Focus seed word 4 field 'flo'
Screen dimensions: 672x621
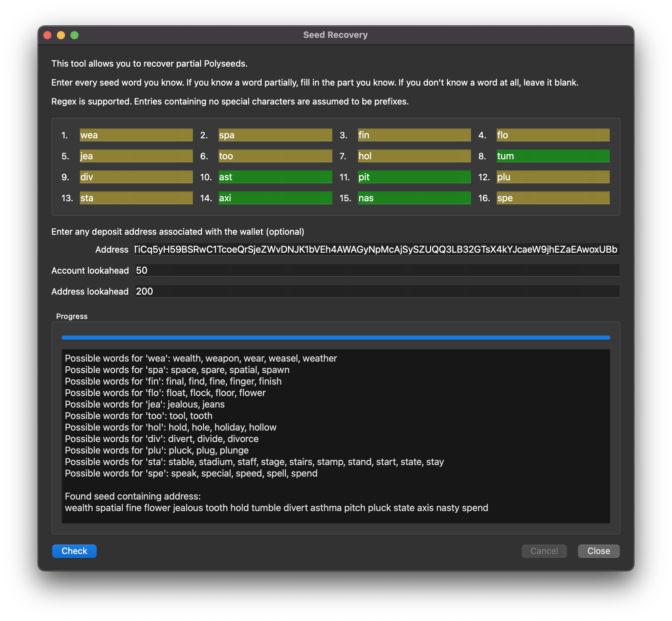click(x=553, y=135)
